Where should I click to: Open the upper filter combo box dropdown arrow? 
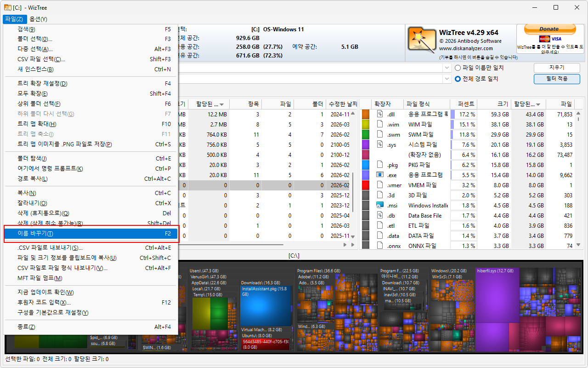coord(447,68)
